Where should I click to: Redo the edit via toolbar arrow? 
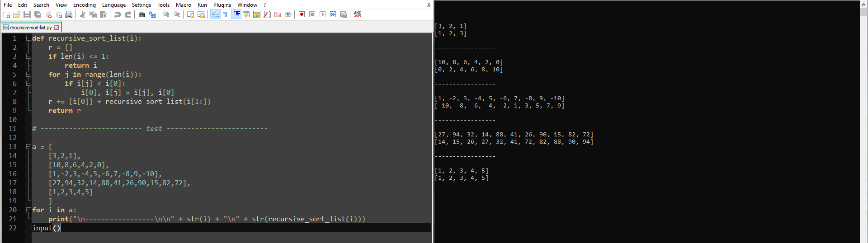click(x=128, y=14)
